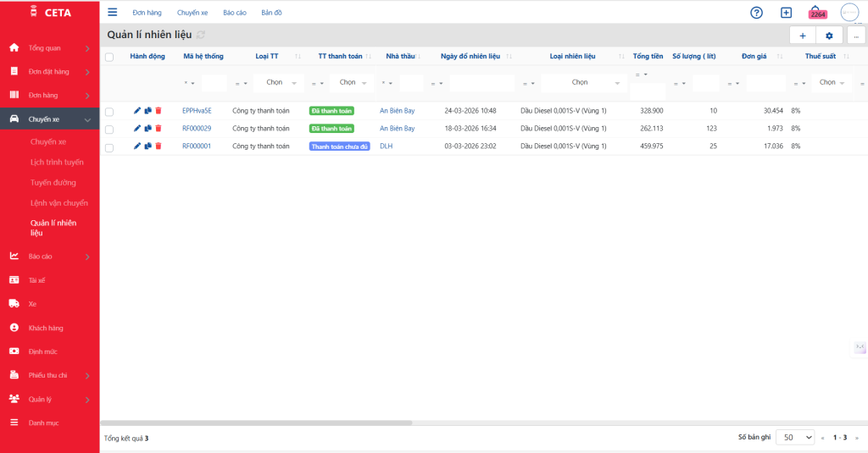Tick the checkbox for EPPHvaSE row
Viewport: 868px width, 453px height.
click(109, 112)
